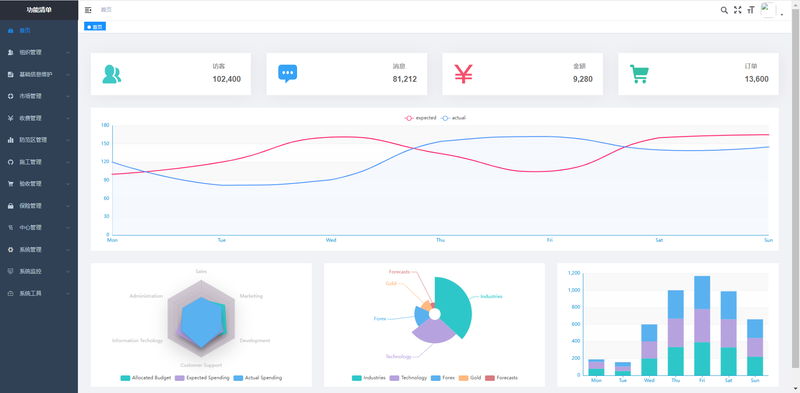Collapse the sidebar with the hamburger icon
This screenshot has height=393, width=800.
88,10
